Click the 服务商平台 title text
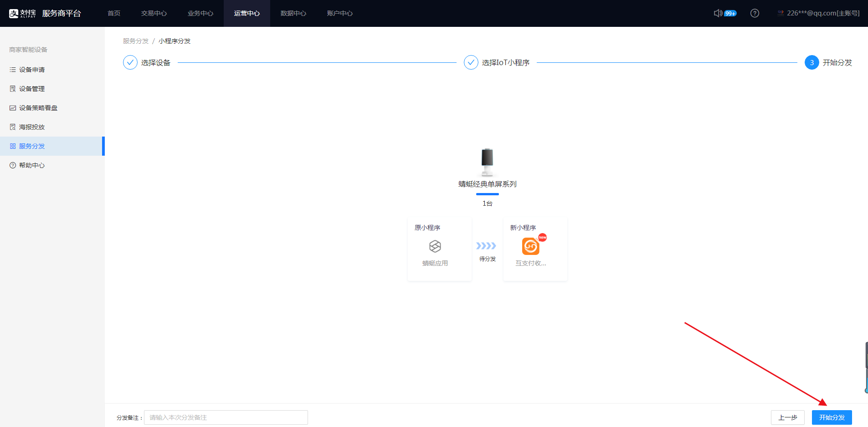The image size is (868, 427). point(62,13)
